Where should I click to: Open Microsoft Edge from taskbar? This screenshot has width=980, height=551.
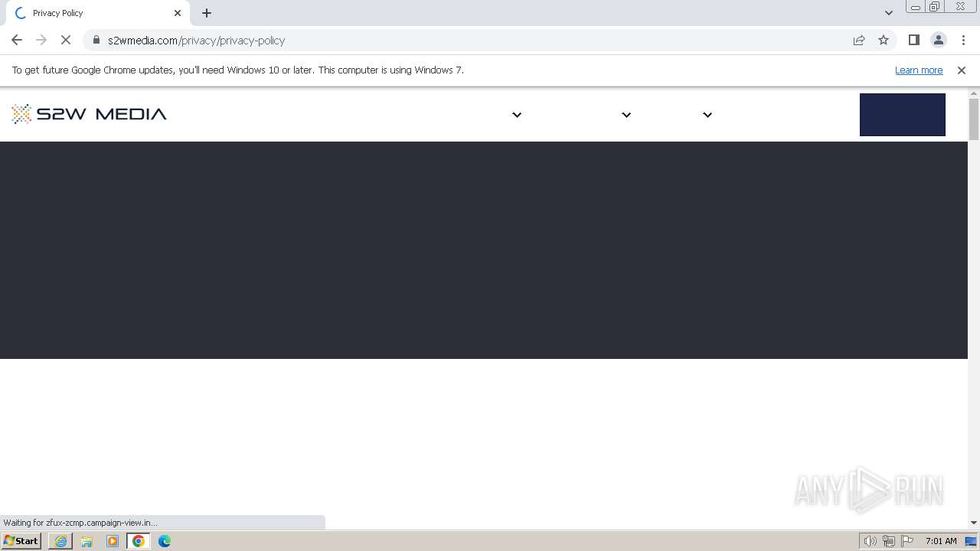[x=165, y=541]
